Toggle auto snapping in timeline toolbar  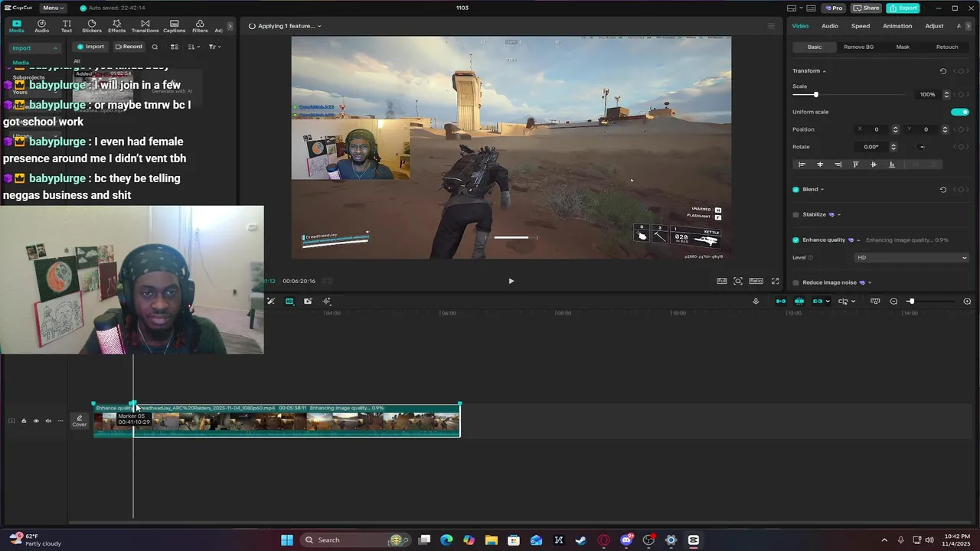click(799, 302)
